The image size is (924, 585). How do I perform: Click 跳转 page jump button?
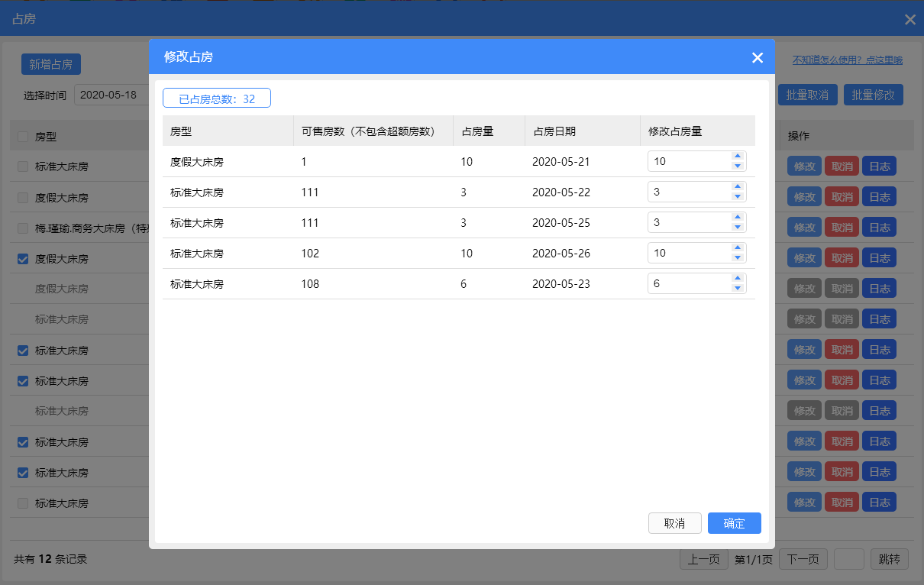pyautogui.click(x=890, y=559)
